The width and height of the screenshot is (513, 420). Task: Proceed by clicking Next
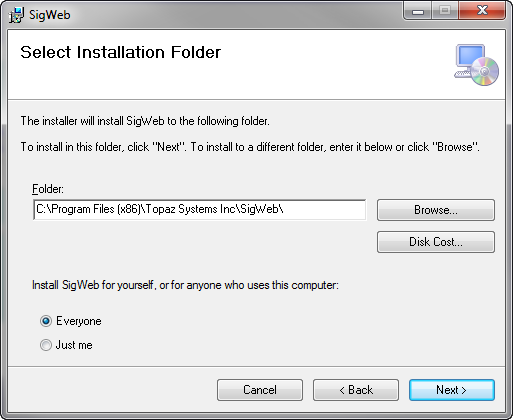pyautogui.click(x=452, y=390)
